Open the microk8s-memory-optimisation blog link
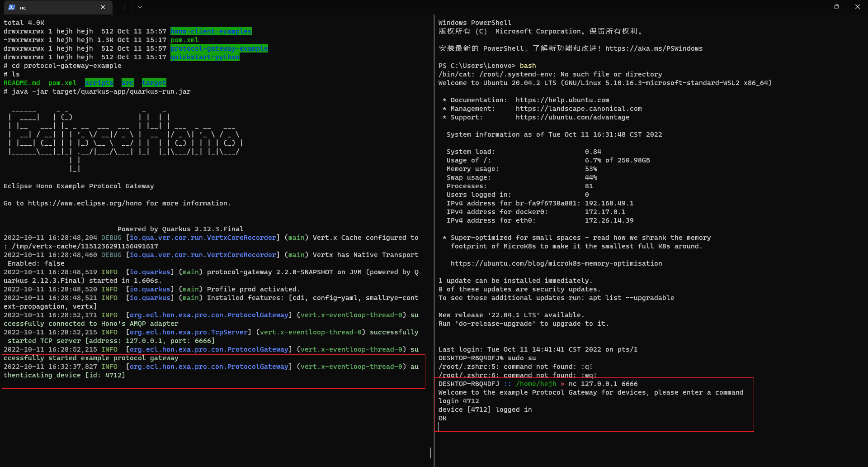Viewport: 868px width, 467px height. click(x=556, y=263)
